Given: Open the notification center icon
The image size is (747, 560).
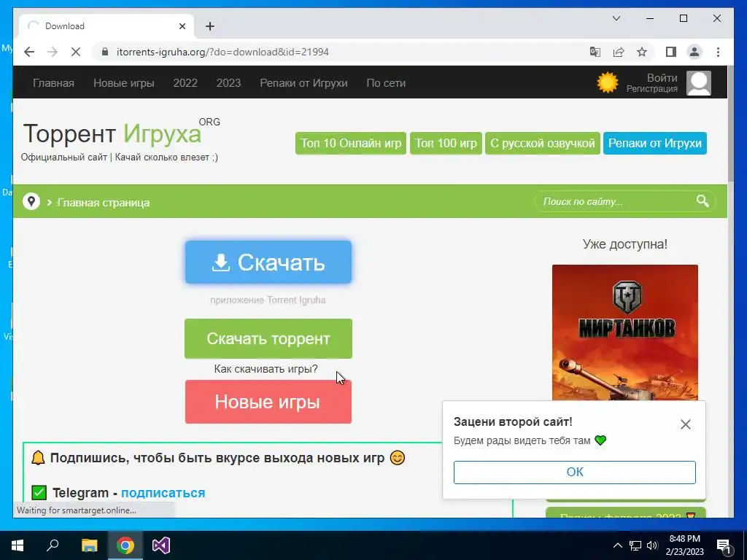Looking at the screenshot, I should (x=724, y=546).
